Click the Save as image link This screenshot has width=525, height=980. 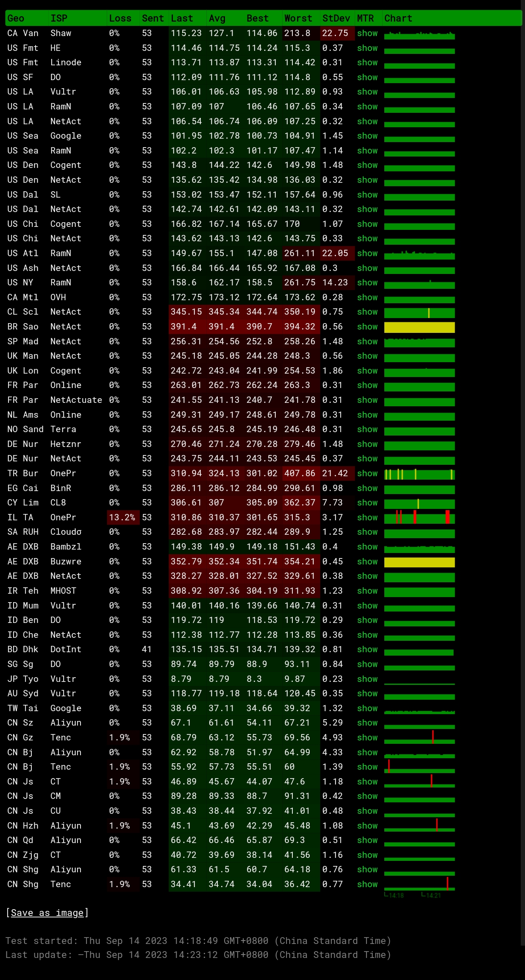[47, 913]
